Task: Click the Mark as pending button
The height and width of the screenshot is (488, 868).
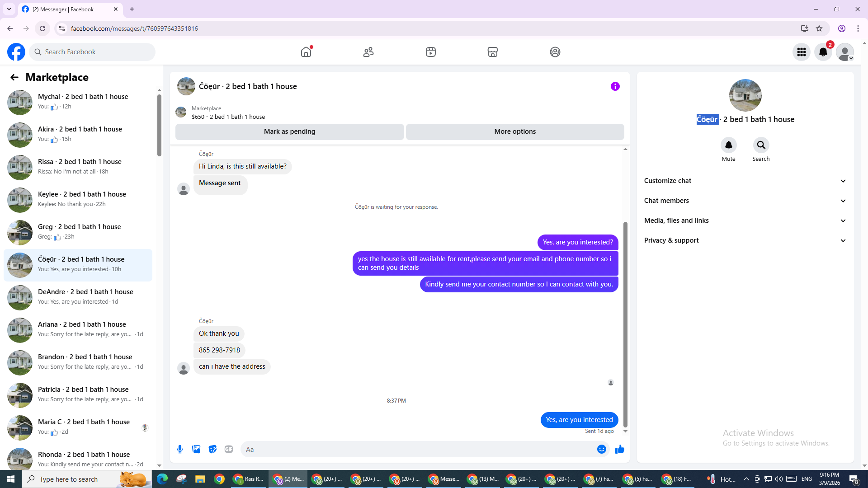Action: (x=289, y=131)
